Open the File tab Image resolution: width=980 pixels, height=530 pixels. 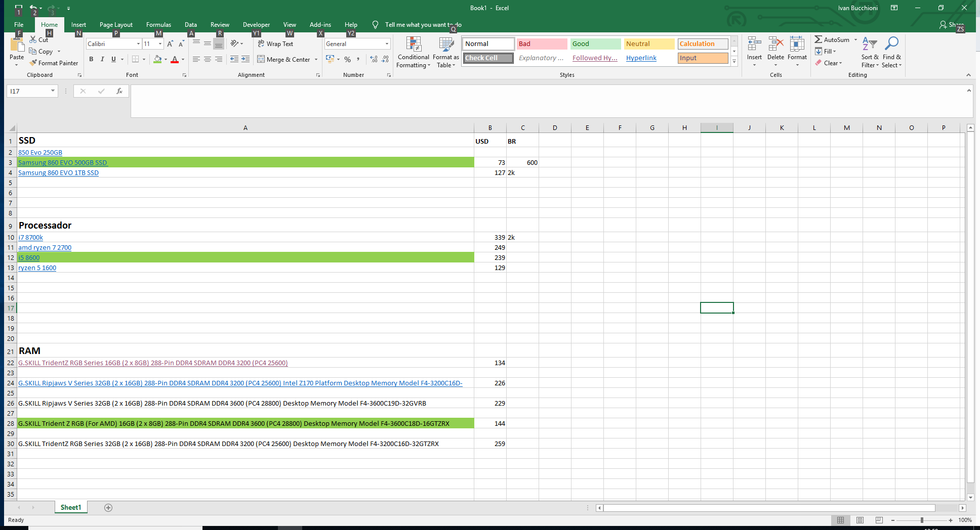pos(19,24)
